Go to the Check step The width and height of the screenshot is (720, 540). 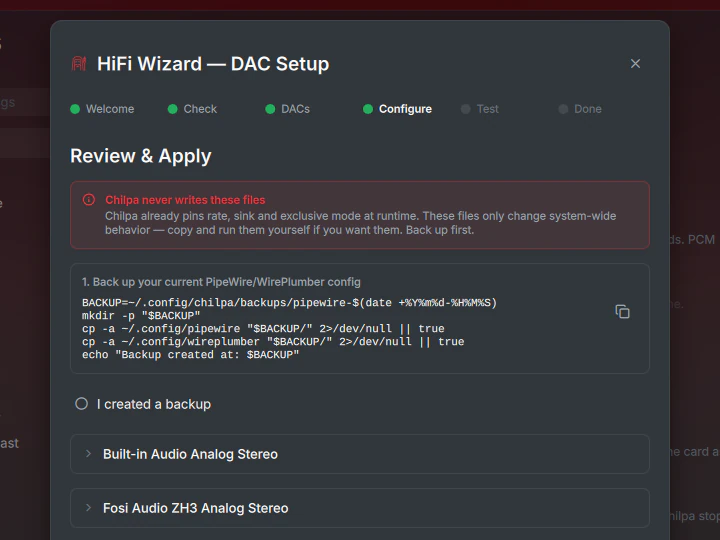[192, 109]
